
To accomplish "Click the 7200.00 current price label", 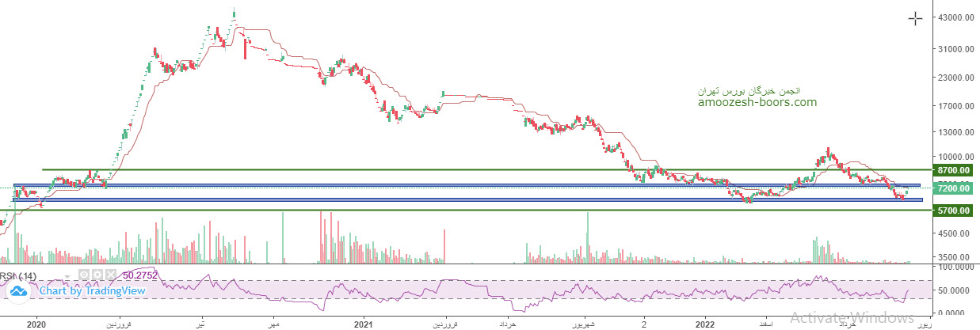I will click(x=952, y=189).
